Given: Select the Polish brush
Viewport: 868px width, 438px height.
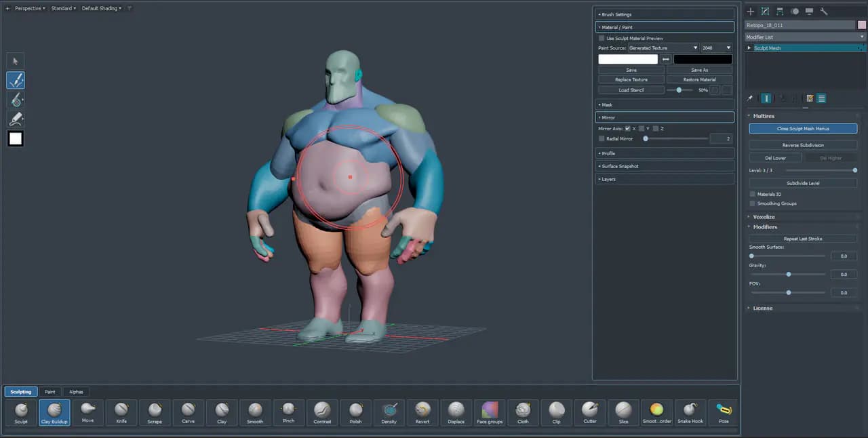Looking at the screenshot, I should [355, 412].
